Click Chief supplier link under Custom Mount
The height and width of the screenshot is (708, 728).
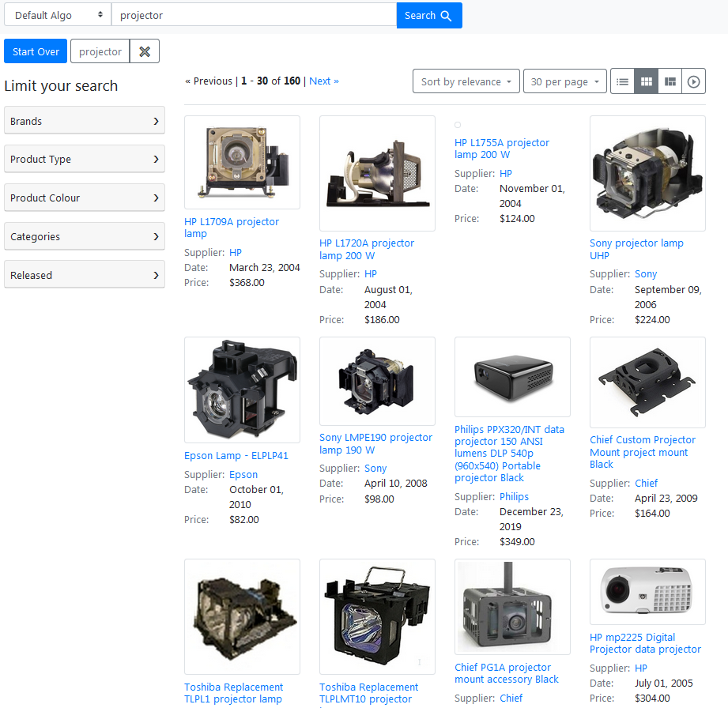pos(647,484)
